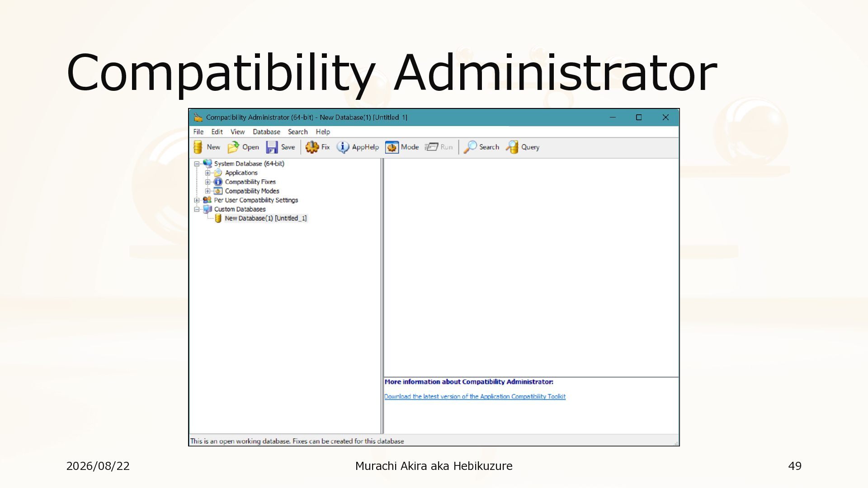The height and width of the screenshot is (488, 868).
Task: Open a database with the Open icon
Action: coord(233,147)
